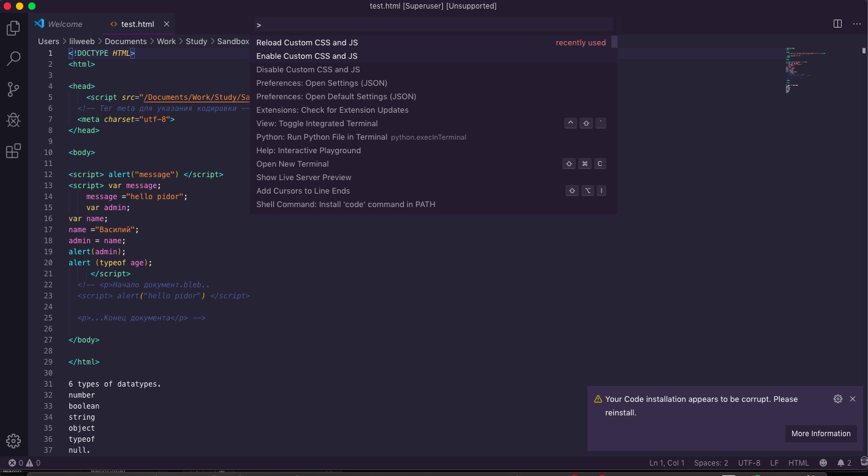Viewport: 868px width, 476px height.
Task: Open the Manage gear in the activity bar
Action: point(13,440)
